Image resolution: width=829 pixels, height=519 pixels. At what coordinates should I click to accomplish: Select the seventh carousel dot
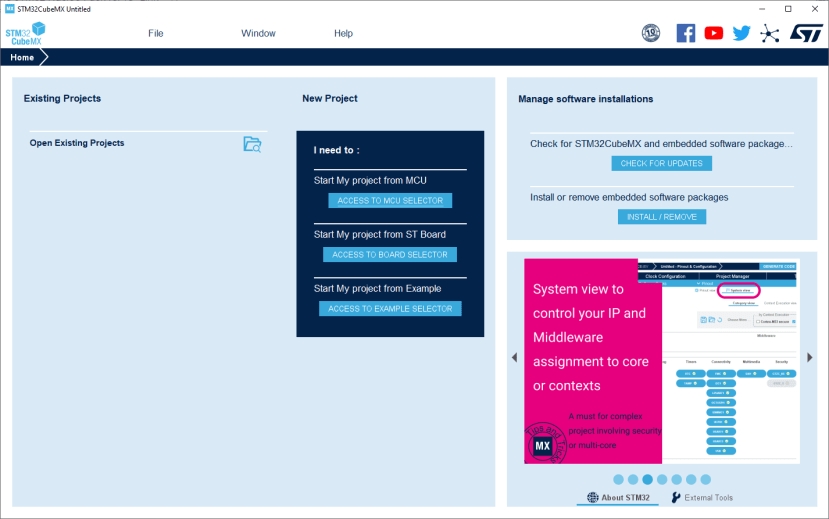(x=705, y=479)
